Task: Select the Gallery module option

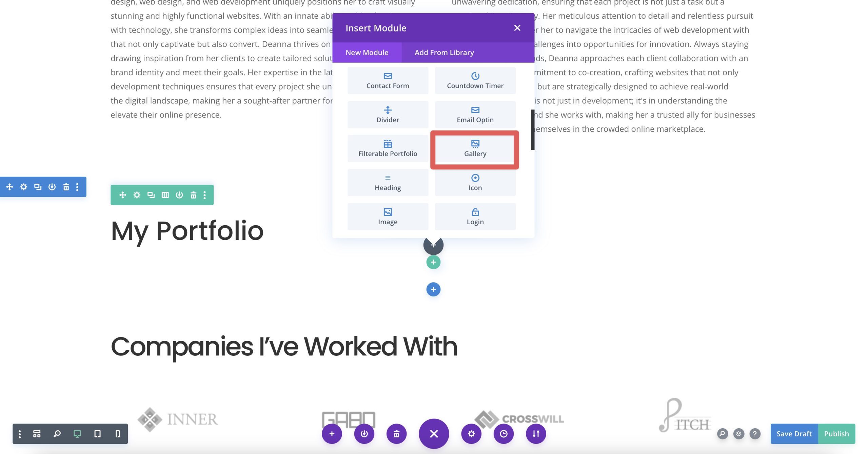Action: (475, 148)
